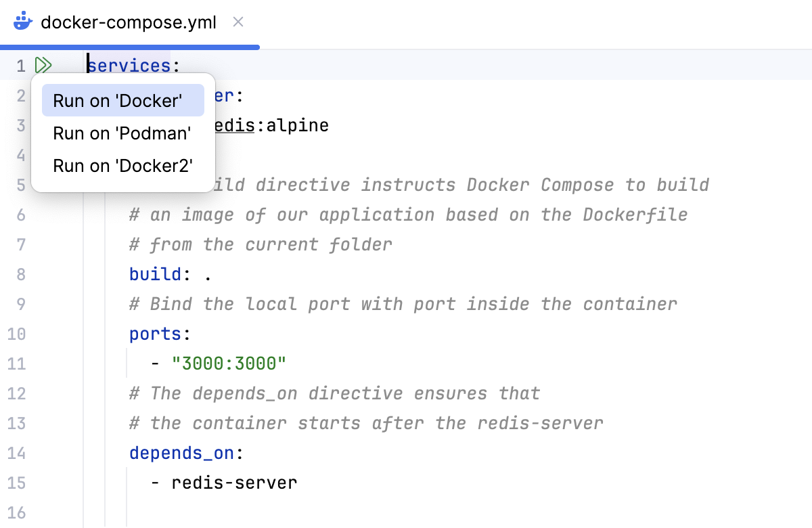Image resolution: width=812 pixels, height=528 pixels.
Task: Click line number 9 in the gutter
Action: pyautogui.click(x=20, y=304)
